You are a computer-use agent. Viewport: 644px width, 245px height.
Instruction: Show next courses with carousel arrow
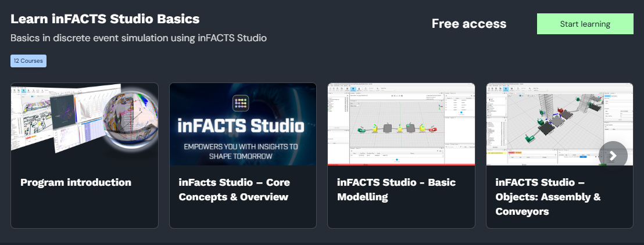pyautogui.click(x=613, y=156)
